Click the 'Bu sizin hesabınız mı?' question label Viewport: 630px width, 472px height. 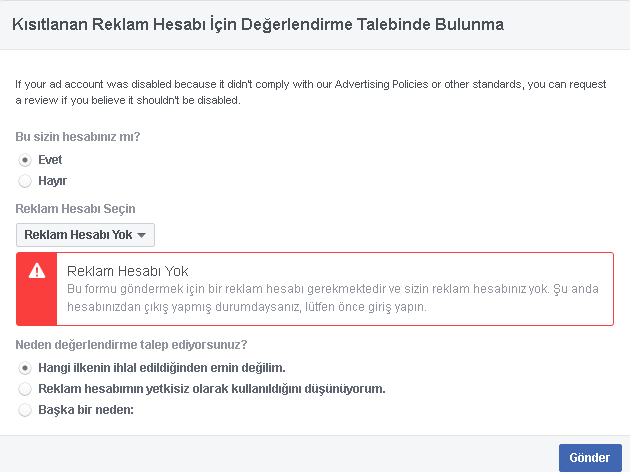[78, 137]
